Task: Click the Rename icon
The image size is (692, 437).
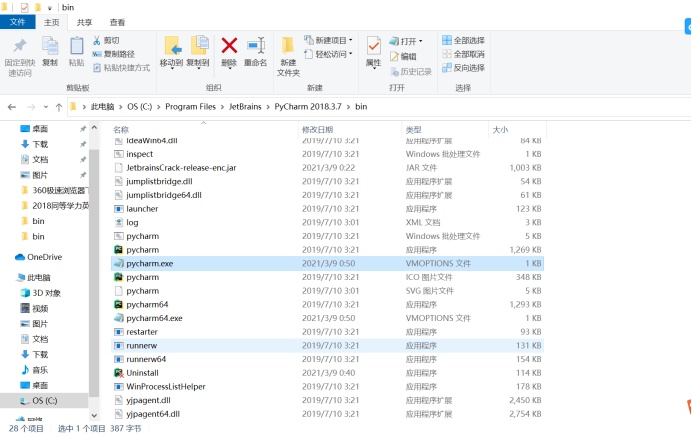Action: coord(256,45)
